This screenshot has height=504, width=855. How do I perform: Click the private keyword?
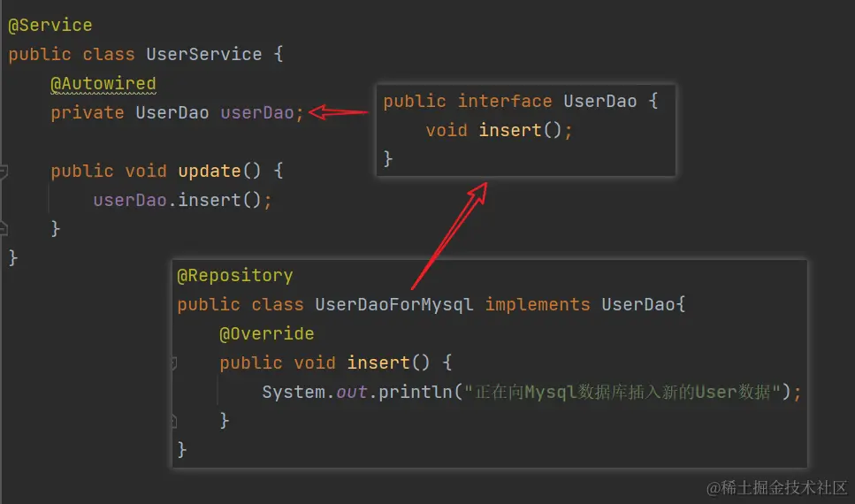point(88,113)
